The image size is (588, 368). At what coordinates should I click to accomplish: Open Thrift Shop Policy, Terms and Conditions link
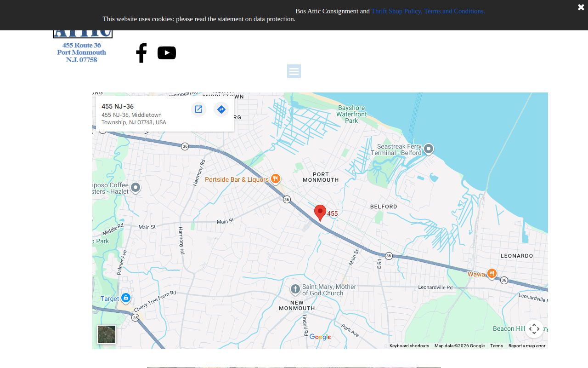tap(428, 11)
